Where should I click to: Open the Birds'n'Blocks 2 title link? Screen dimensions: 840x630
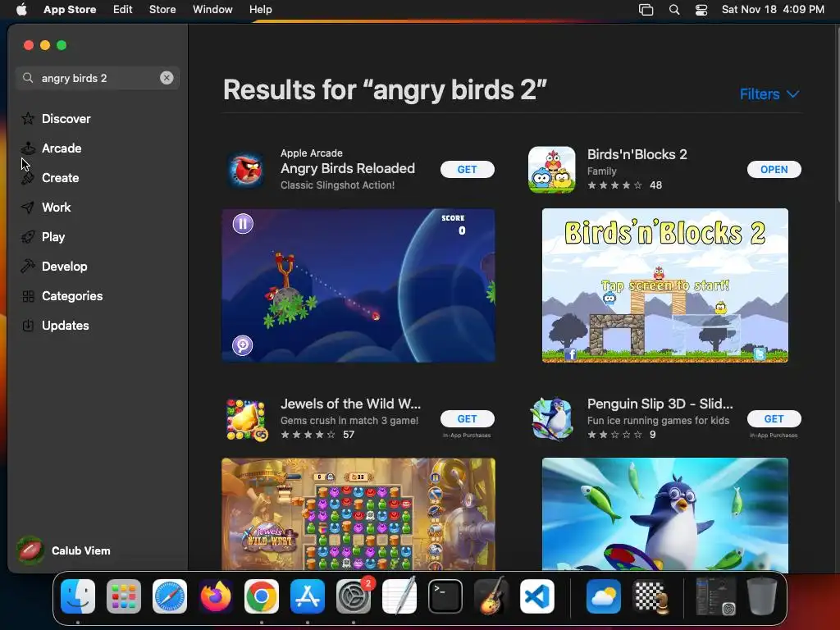(637, 154)
